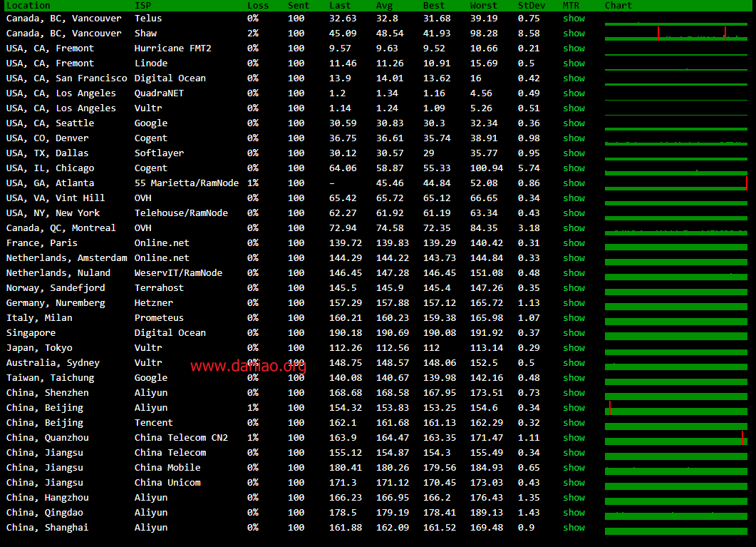Click the 190.69 average for Singapore
The height and width of the screenshot is (547, 756).
[393, 332]
